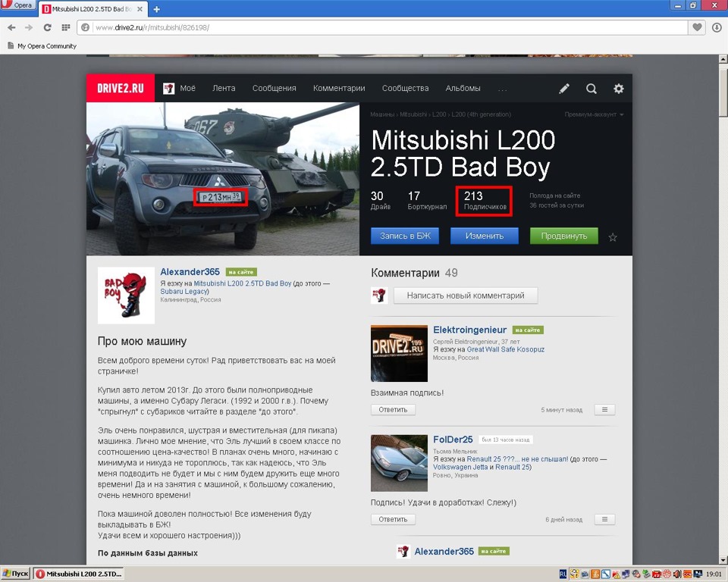728x582 pixels.
Task: Click the Написать новый комментарий button
Action: (x=466, y=296)
